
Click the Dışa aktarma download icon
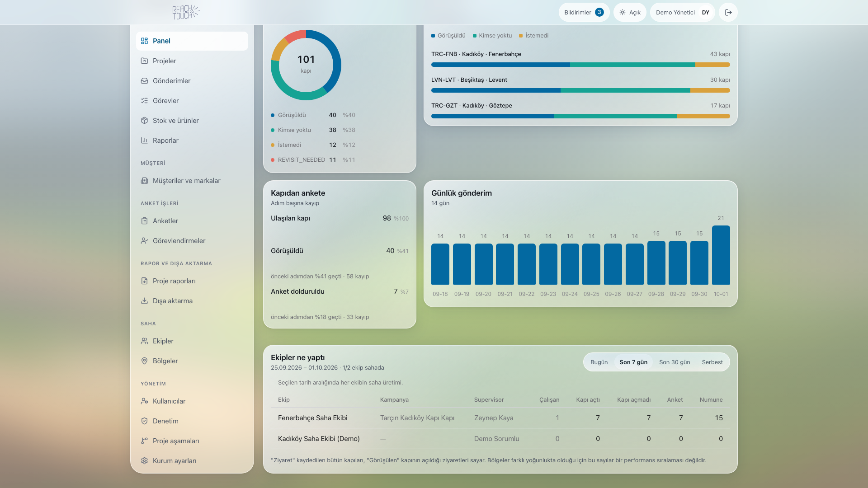[x=144, y=301]
